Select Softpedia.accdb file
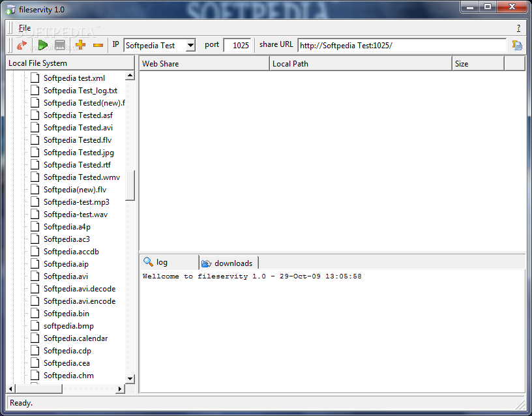The height and width of the screenshot is (416, 532). (x=71, y=252)
